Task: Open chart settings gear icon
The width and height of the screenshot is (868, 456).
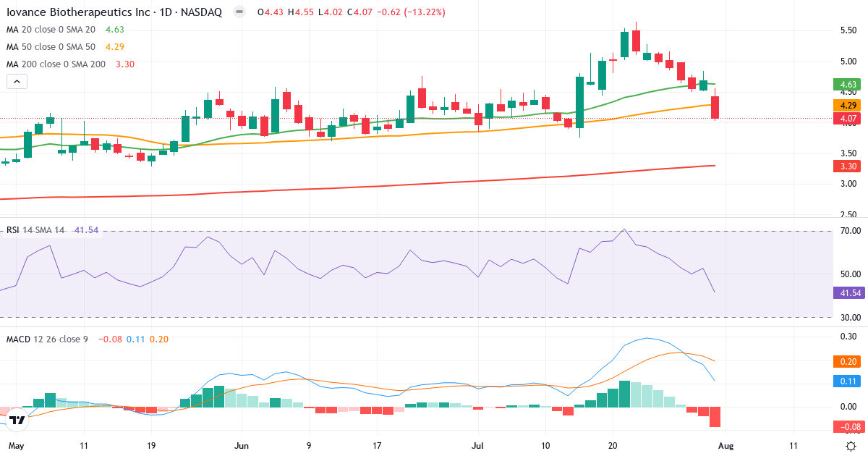Action: click(851, 446)
